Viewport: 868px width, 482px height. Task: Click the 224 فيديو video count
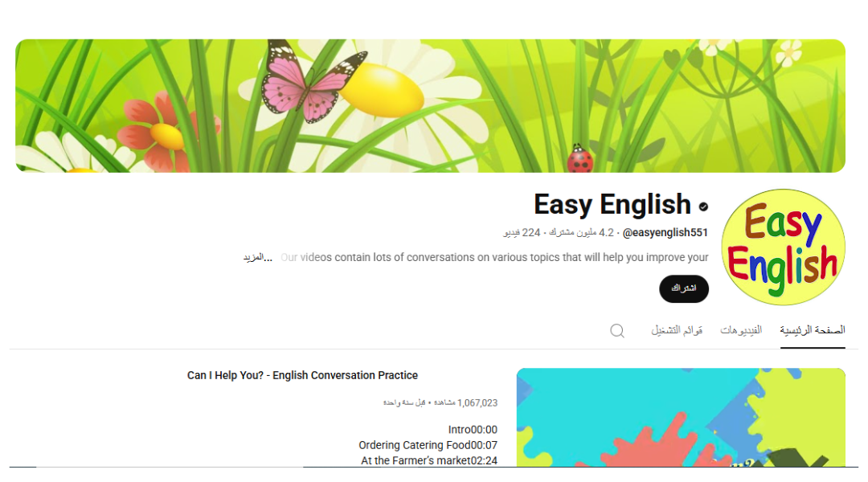point(522,232)
